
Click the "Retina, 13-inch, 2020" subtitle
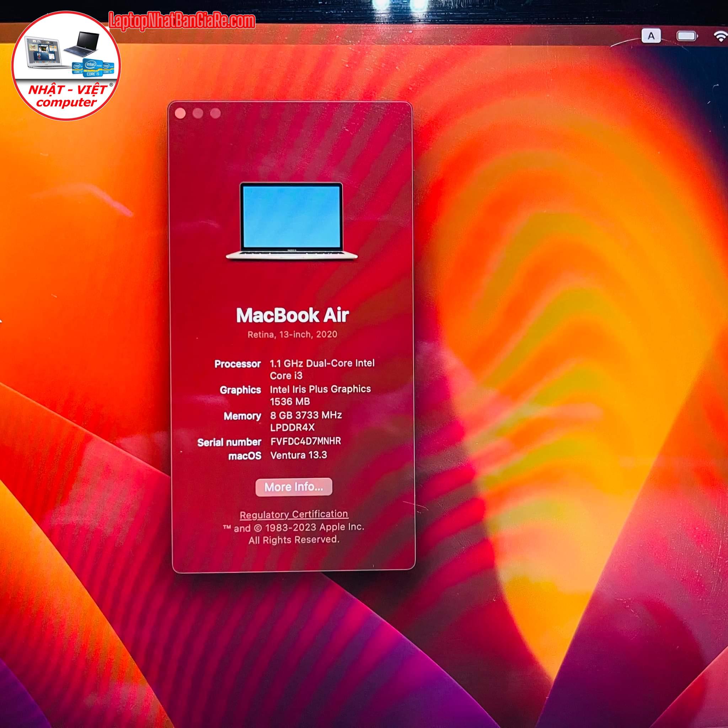293,334
